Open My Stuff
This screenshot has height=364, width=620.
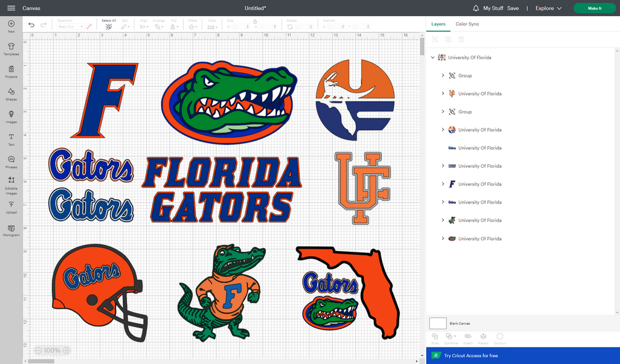pos(493,8)
